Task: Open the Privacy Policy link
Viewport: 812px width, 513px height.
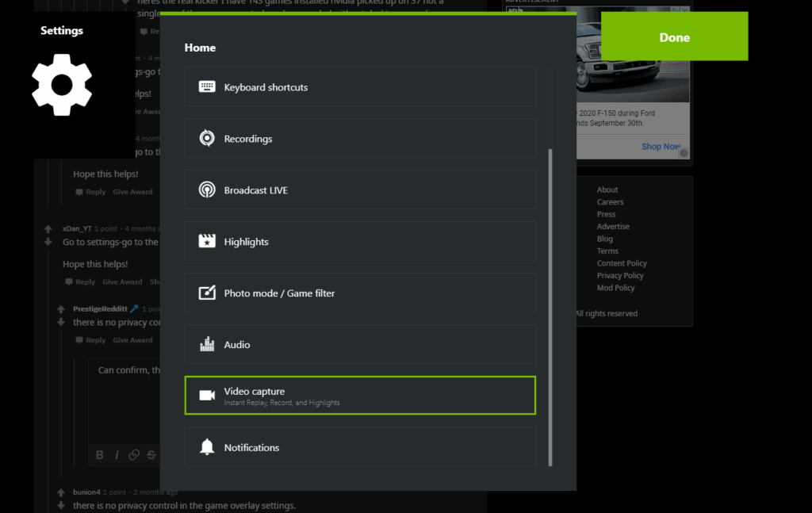Action: tap(622, 275)
